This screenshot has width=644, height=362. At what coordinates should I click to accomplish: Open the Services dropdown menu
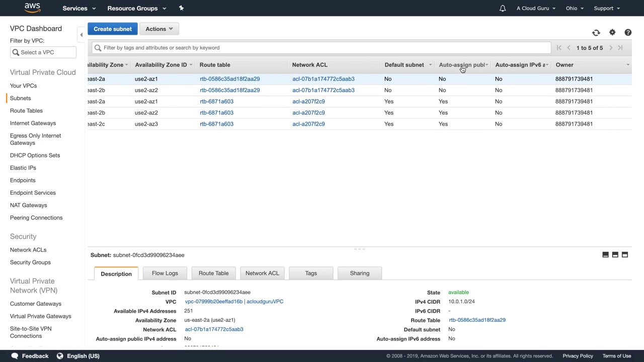pos(79,8)
